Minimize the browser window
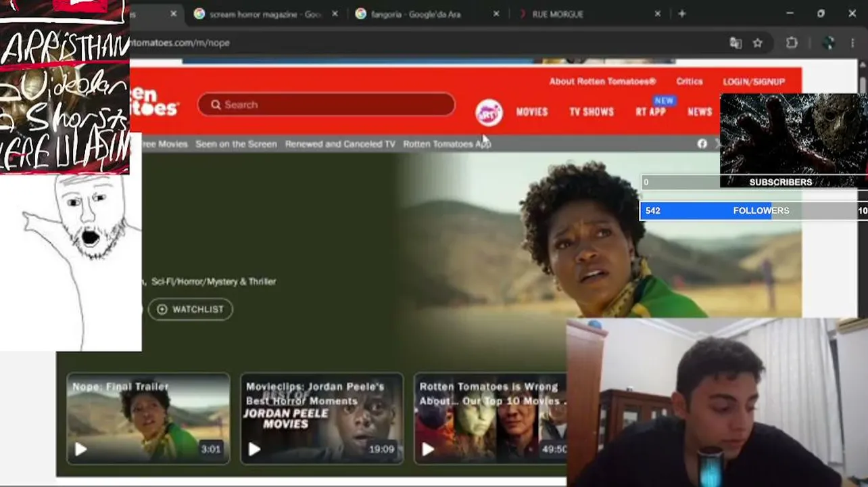Screen dimensions: 868x487 pyautogui.click(x=790, y=14)
